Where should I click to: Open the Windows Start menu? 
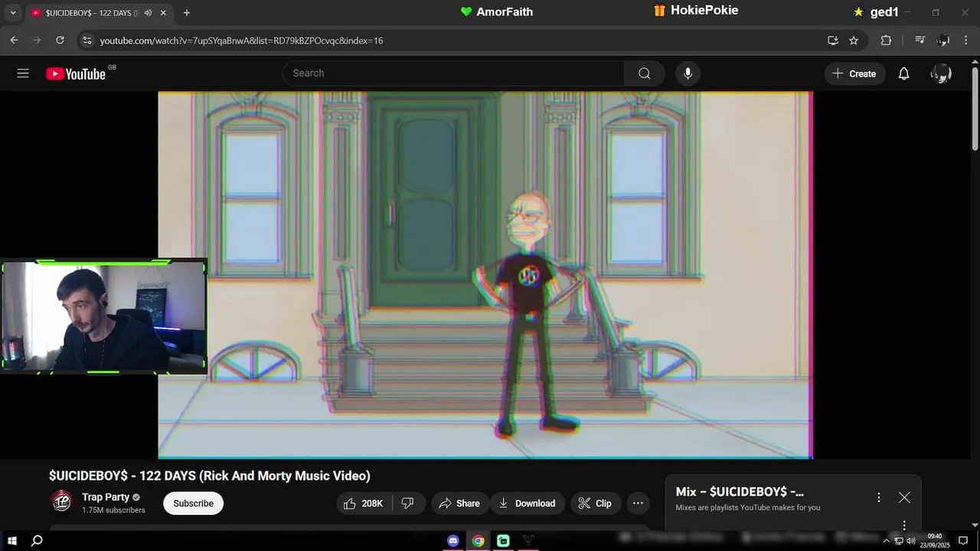pyautogui.click(x=12, y=540)
